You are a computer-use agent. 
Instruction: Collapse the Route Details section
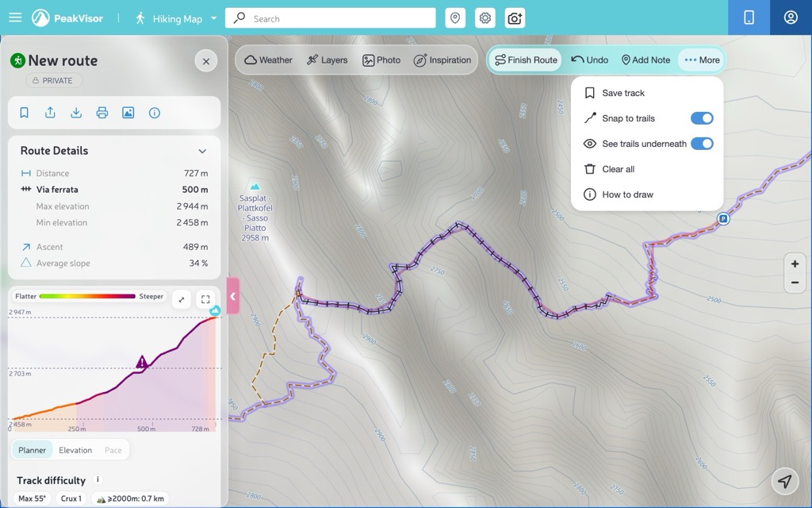click(202, 152)
